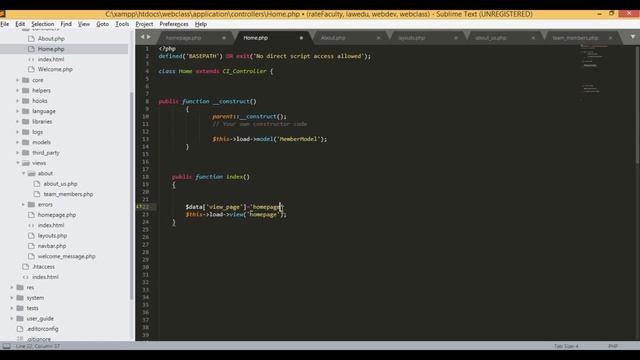This screenshot has height=360, width=640.
Task: Click the next tab arrow
Action: point(149,37)
